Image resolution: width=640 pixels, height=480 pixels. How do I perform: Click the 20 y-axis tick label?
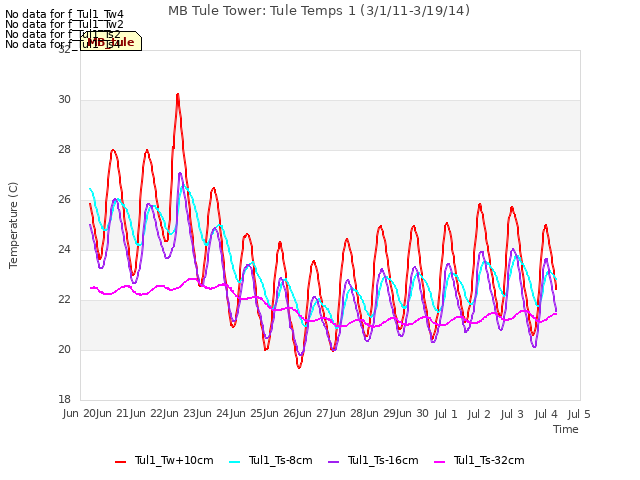[64, 349]
